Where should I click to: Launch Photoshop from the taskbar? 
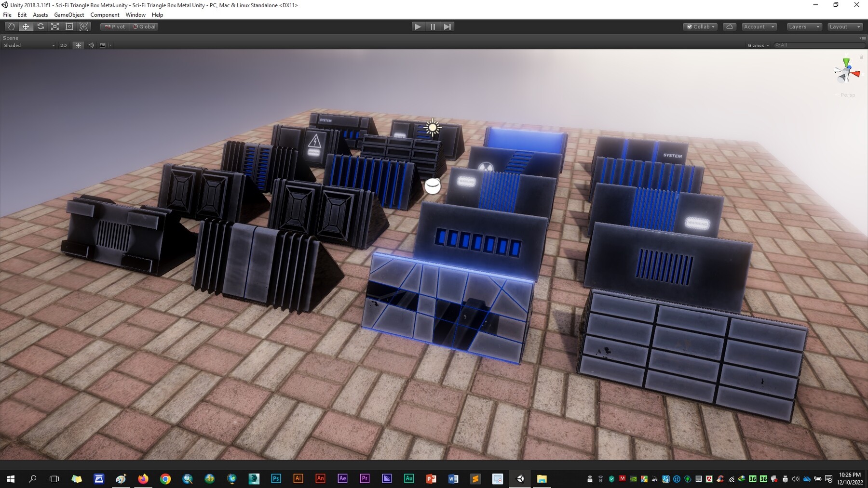[276, 478]
